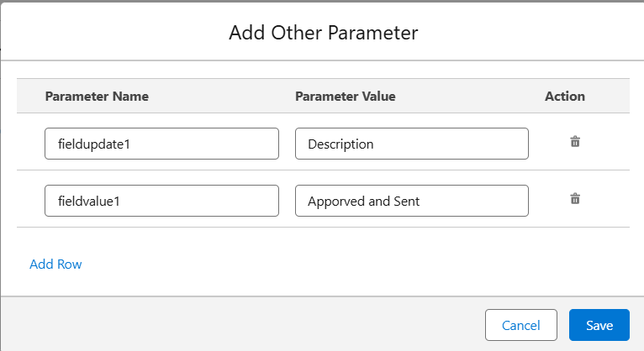644x351 pixels.
Task: Click the word 'Sent' in the value field
Action: tap(407, 202)
